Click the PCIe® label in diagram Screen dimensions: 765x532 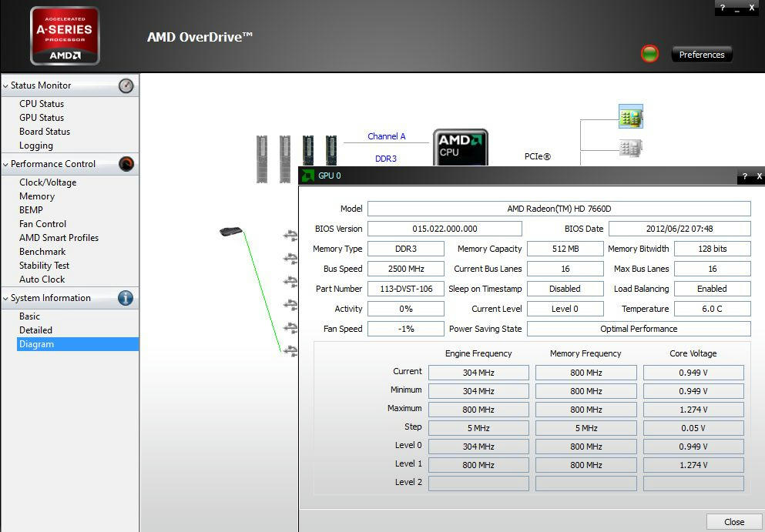(x=538, y=156)
